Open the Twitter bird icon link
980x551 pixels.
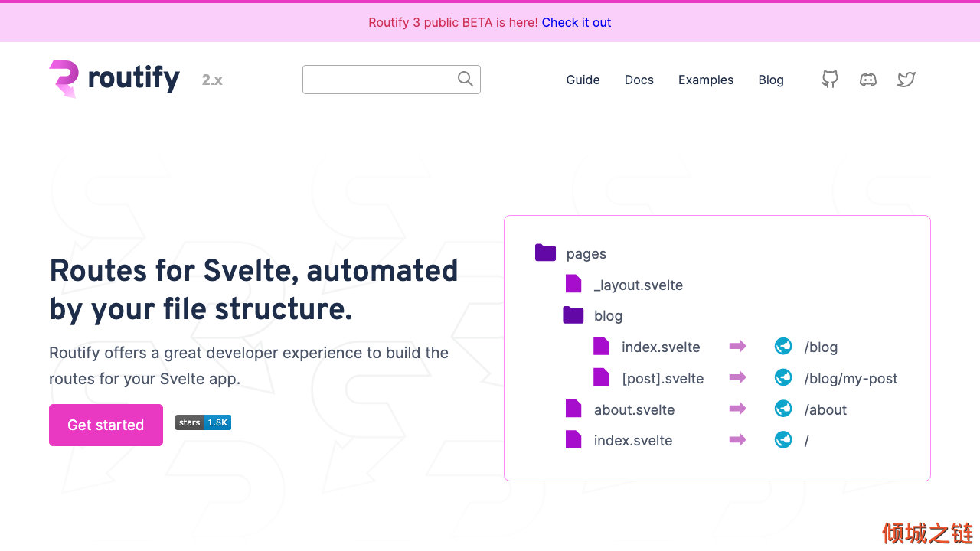906,80
